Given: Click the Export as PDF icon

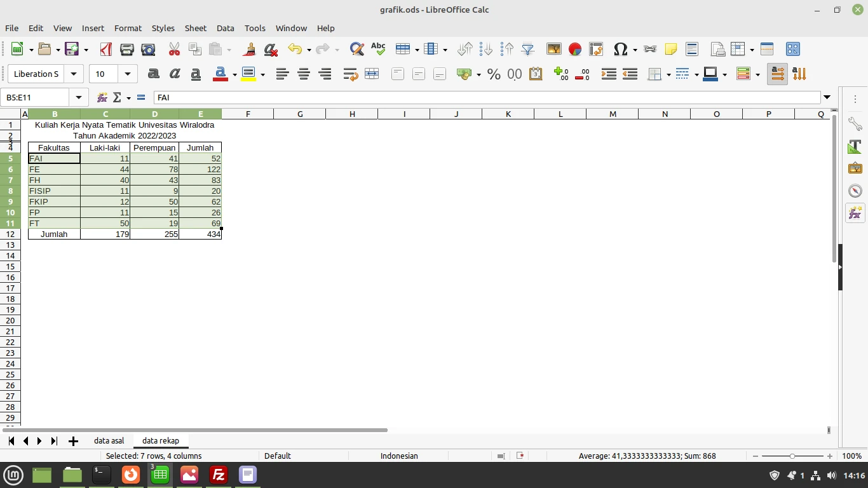Looking at the screenshot, I should (x=105, y=49).
